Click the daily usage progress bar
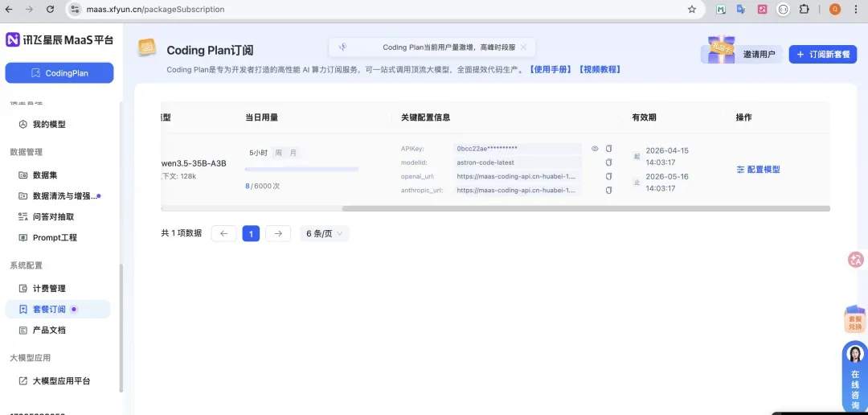Screen dimensions: 868x415 (x=301, y=169)
